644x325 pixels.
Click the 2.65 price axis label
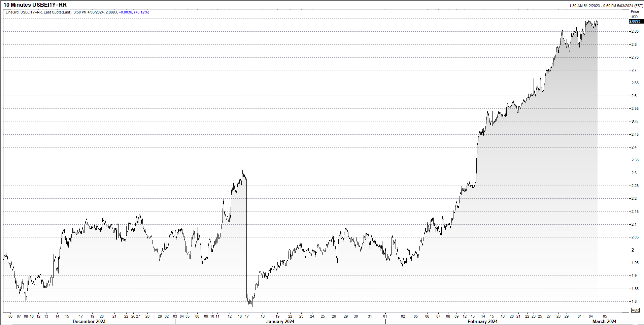click(635, 83)
